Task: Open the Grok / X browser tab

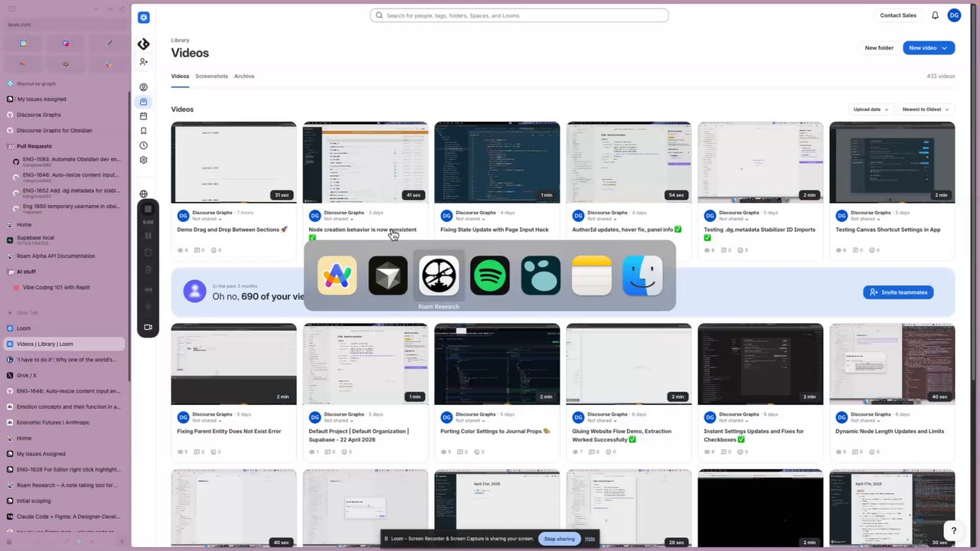Action: (x=64, y=375)
